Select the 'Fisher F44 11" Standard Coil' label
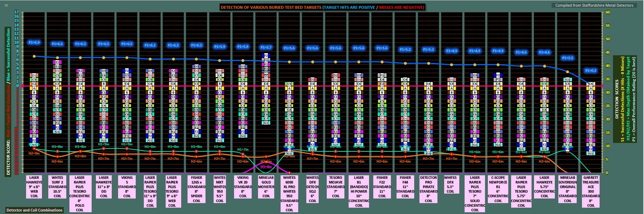 coord(405,187)
